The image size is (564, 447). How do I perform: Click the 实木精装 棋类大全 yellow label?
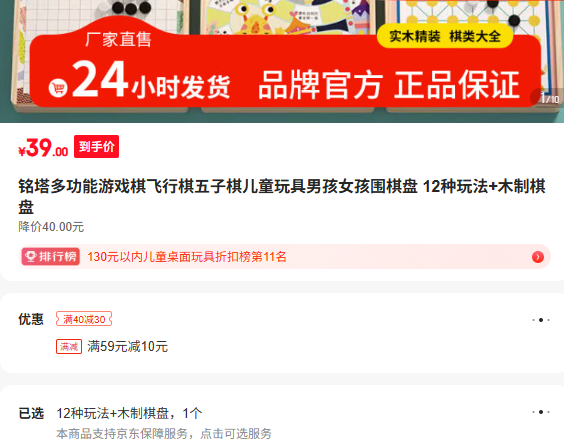pos(445,36)
